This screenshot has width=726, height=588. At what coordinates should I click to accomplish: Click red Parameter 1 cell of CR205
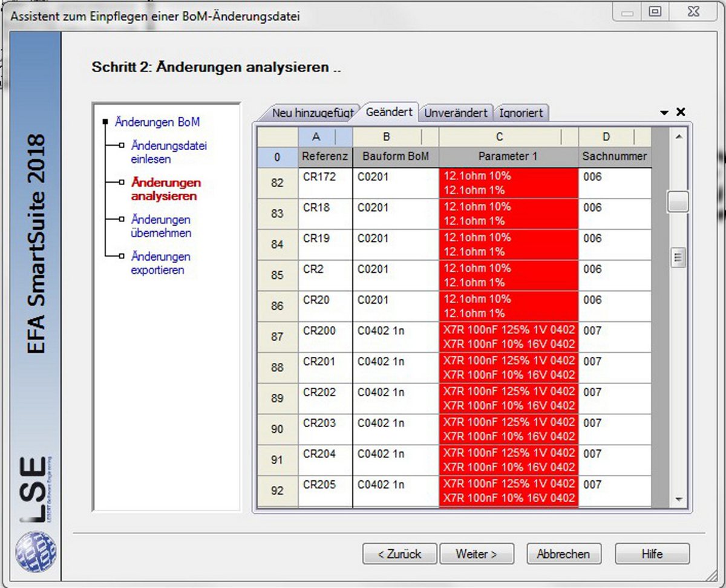[509, 491]
